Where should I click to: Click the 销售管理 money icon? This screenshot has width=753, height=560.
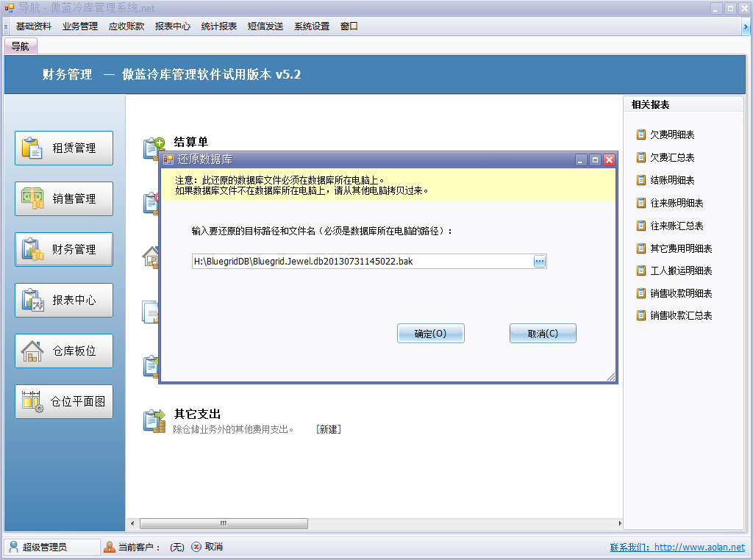32,198
